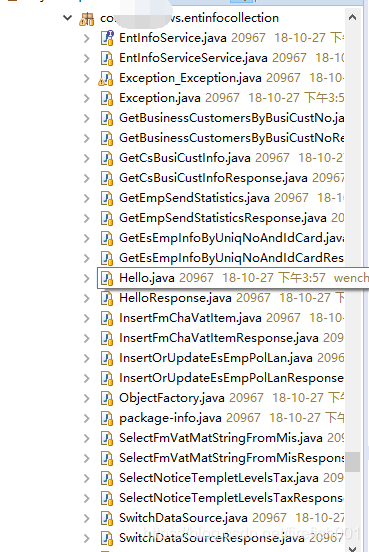Viewport: 369px width, 552px height.
Task: Click the InsertFmChaVatItem.java file icon
Action: (x=107, y=319)
